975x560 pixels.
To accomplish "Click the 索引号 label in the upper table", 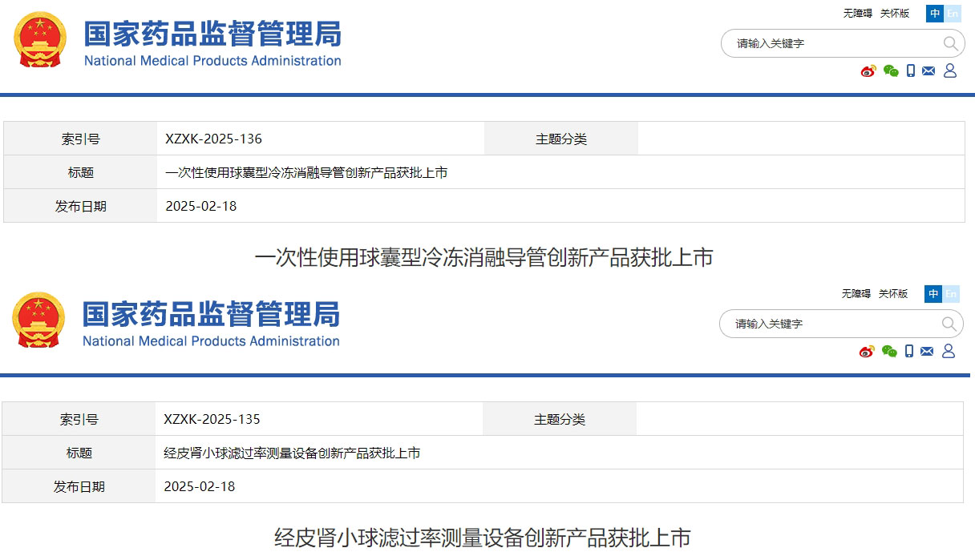I will click(80, 139).
